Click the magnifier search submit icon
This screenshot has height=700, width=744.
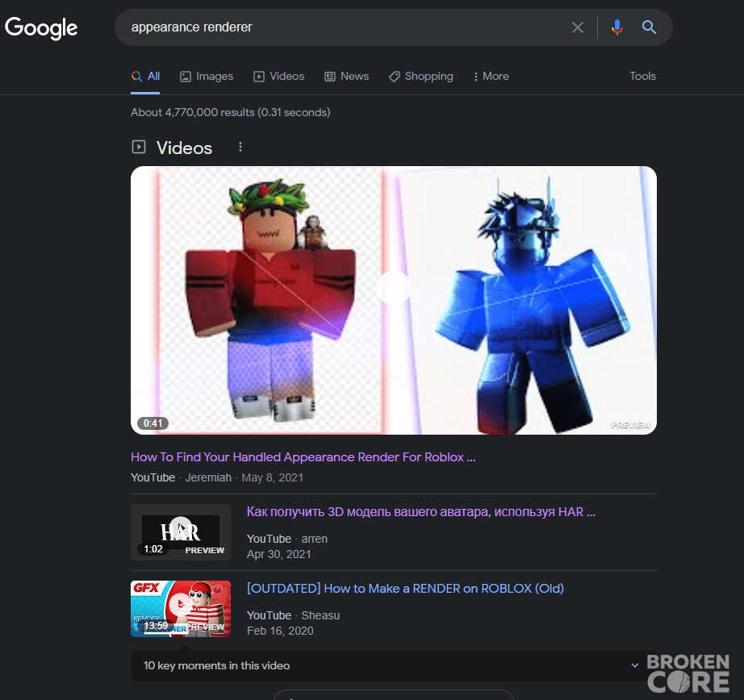[x=649, y=27]
